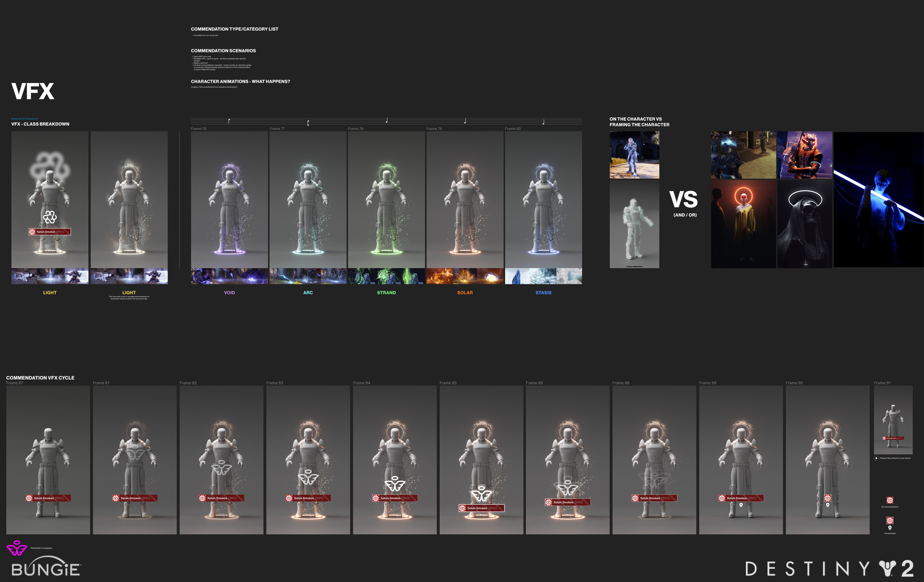924x582 pixels.
Task: Click the Satan Smokes nameplate in the LIGHT frame
Action: 50,232
